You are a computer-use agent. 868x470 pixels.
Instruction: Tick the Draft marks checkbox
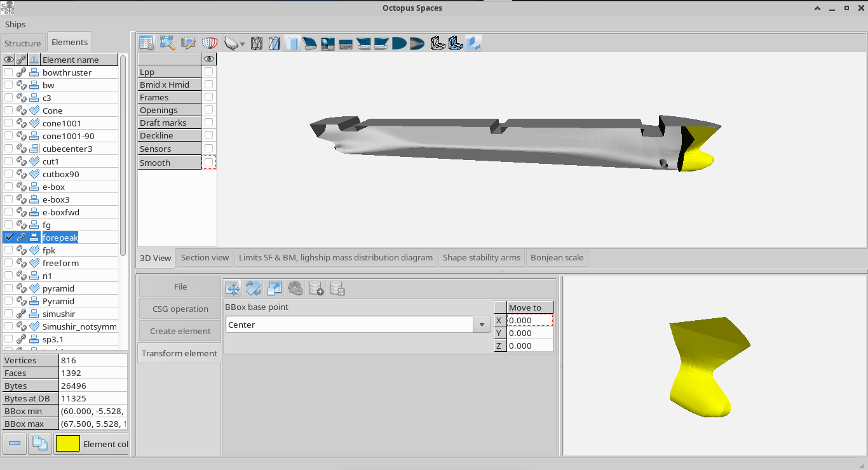(208, 123)
